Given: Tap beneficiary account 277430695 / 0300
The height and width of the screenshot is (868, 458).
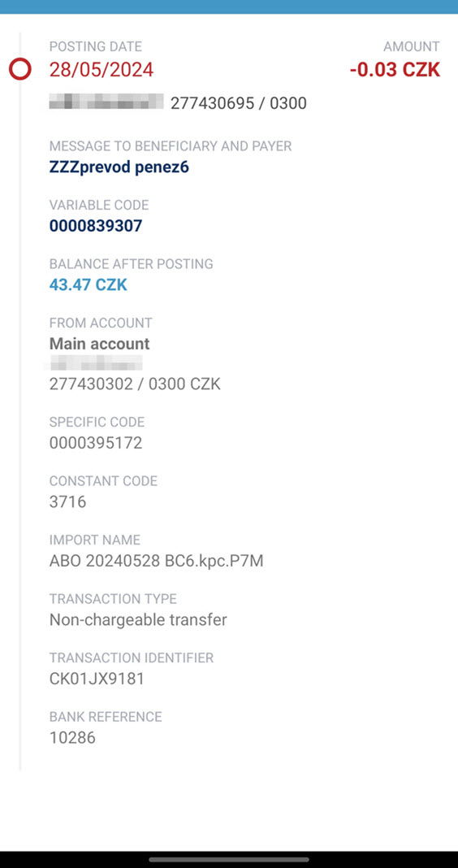Looking at the screenshot, I should 239,103.
